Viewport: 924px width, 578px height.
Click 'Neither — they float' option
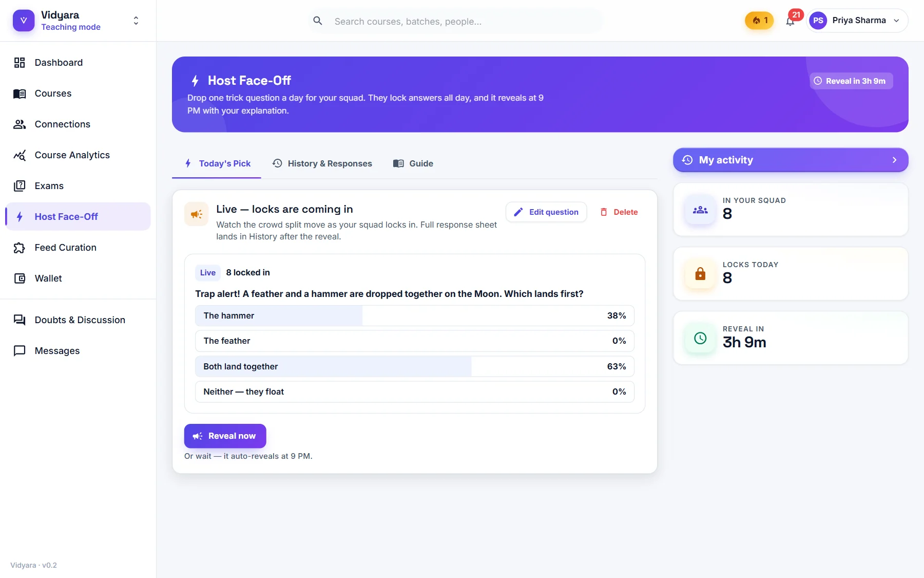click(x=415, y=392)
